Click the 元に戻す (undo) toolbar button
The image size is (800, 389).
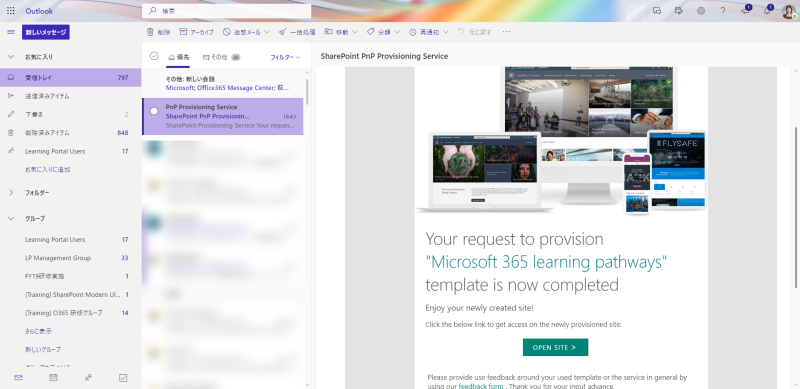coord(474,32)
